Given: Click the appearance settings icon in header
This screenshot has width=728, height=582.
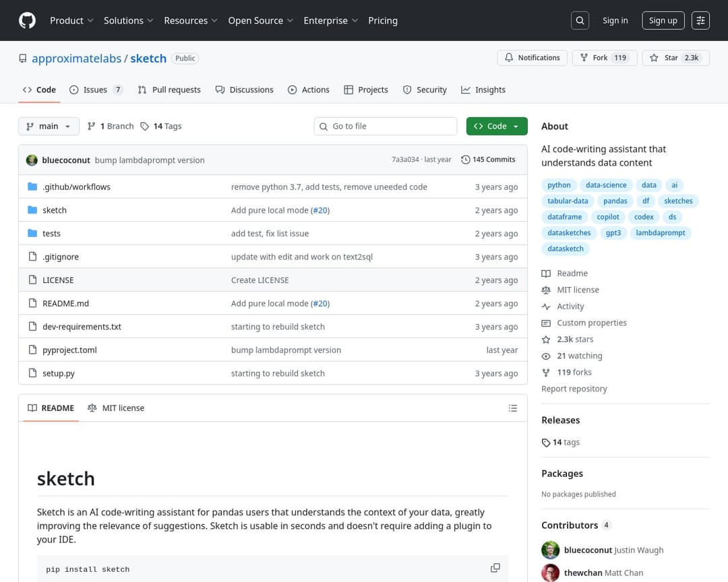Looking at the screenshot, I should click(x=701, y=21).
